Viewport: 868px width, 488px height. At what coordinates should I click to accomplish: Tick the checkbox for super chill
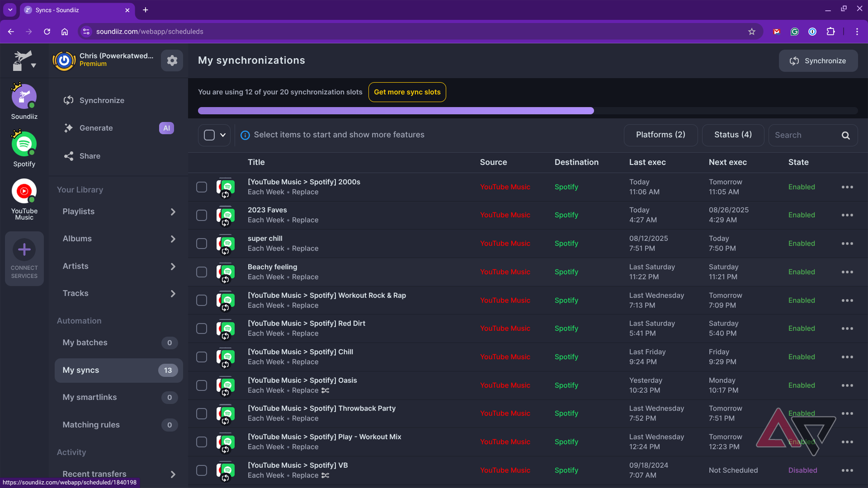pos(201,243)
